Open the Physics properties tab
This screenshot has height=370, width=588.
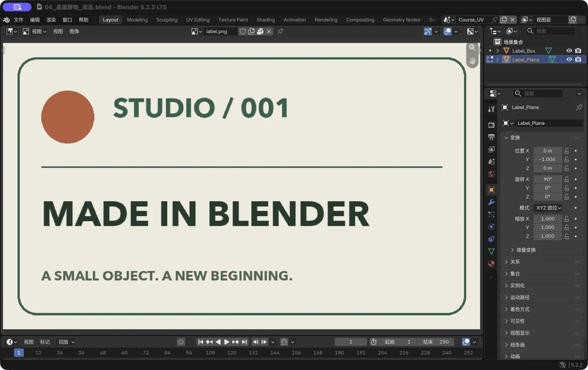[x=491, y=226]
